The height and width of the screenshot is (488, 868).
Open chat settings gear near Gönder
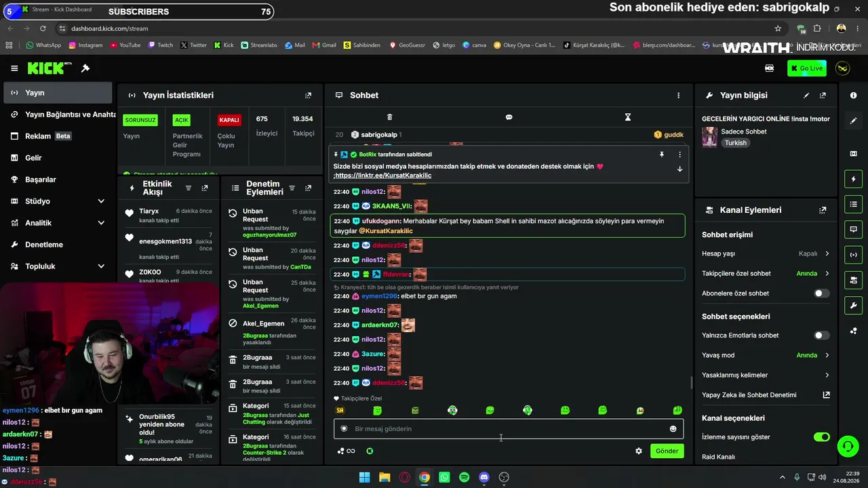click(638, 451)
